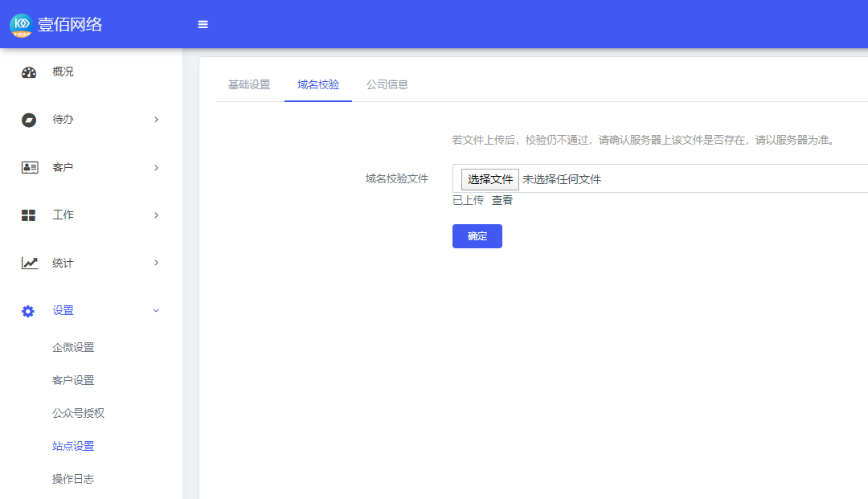Open the 公司信息 tab
Image resolution: width=868 pixels, height=499 pixels.
(387, 84)
